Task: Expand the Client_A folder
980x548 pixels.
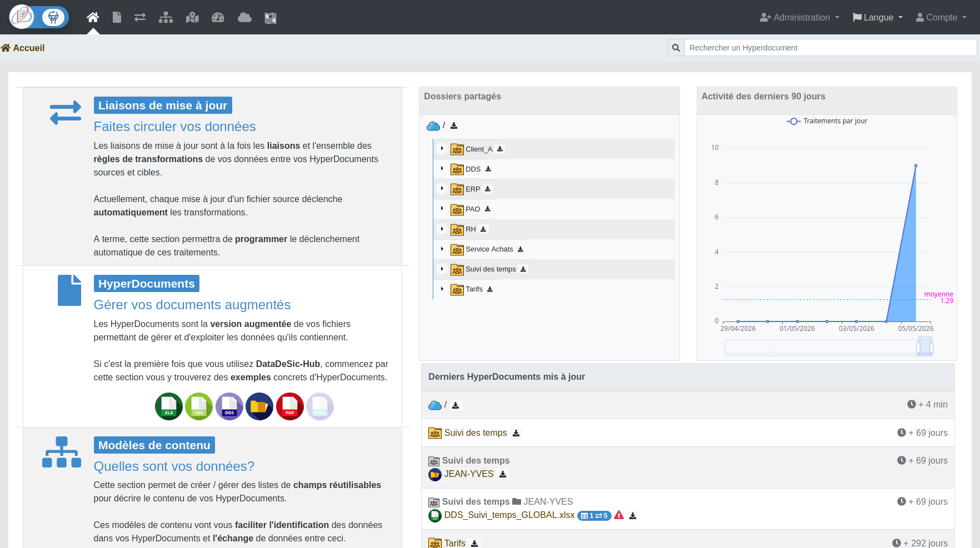Action: (442, 148)
